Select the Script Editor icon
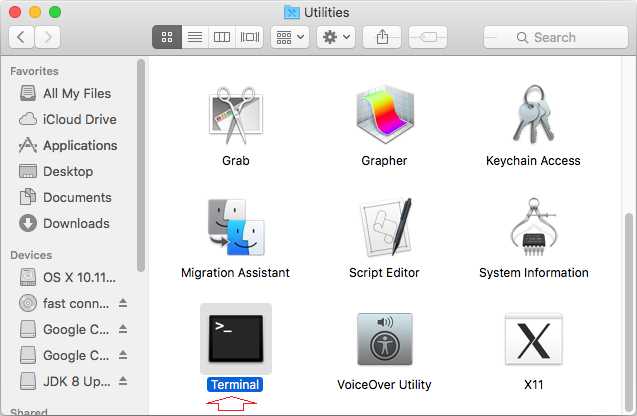 coord(385,227)
